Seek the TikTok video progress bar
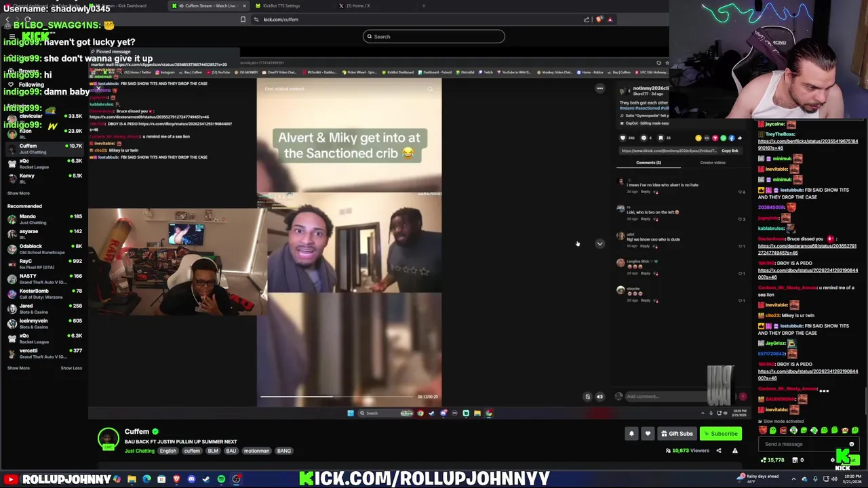The height and width of the screenshot is (488, 868). tap(337, 396)
